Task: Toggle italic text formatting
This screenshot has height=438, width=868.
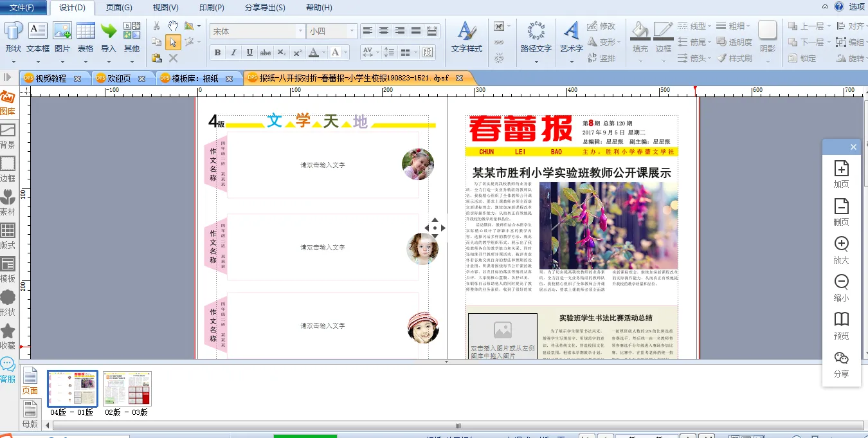Action: pyautogui.click(x=233, y=53)
